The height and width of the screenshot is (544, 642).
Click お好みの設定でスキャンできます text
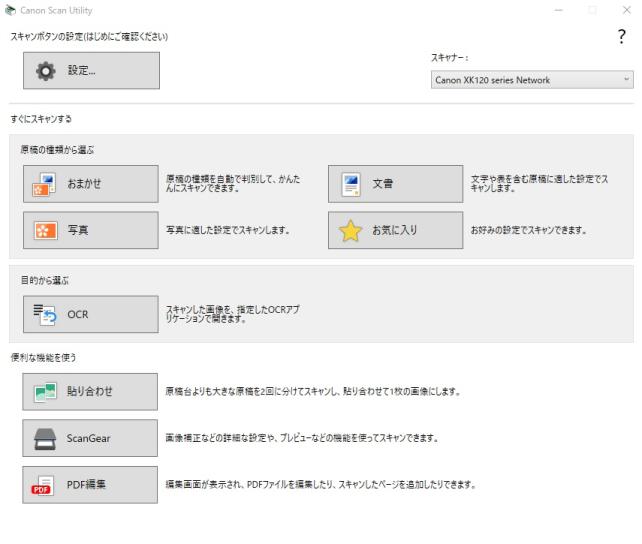[528, 230]
